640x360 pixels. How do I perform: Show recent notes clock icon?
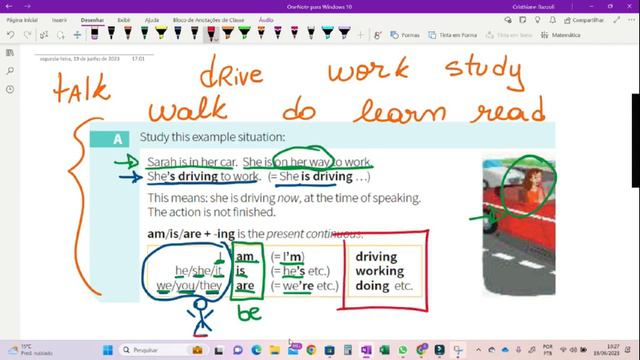click(x=10, y=89)
